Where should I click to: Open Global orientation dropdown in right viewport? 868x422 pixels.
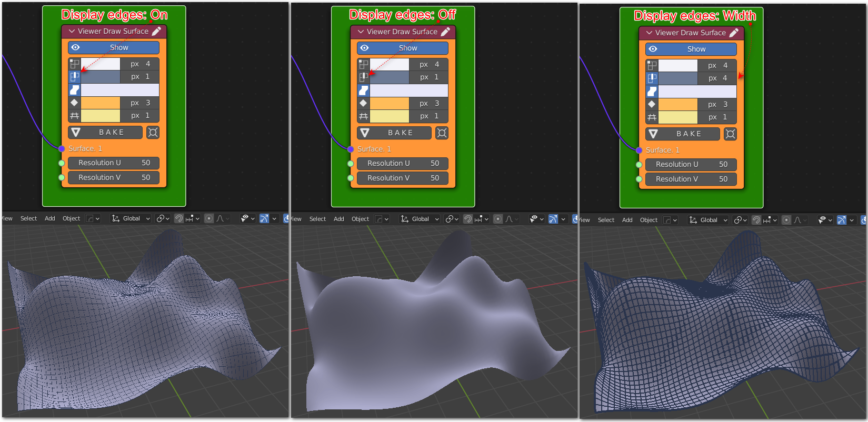(x=709, y=220)
